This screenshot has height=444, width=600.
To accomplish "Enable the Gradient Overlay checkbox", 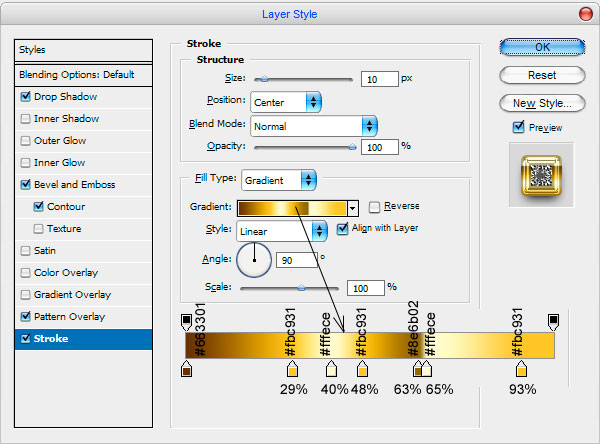I will tap(26, 295).
